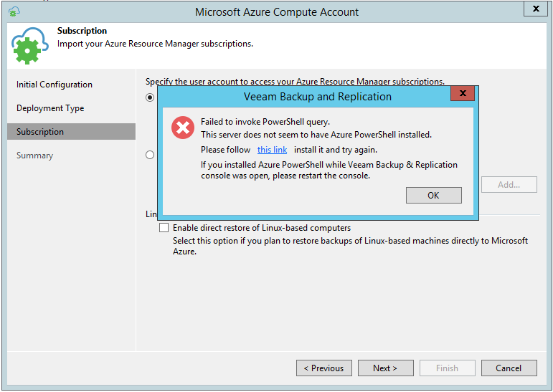This screenshot has height=392, width=553.
Task: Proceed with the Next button
Action: [x=385, y=368]
